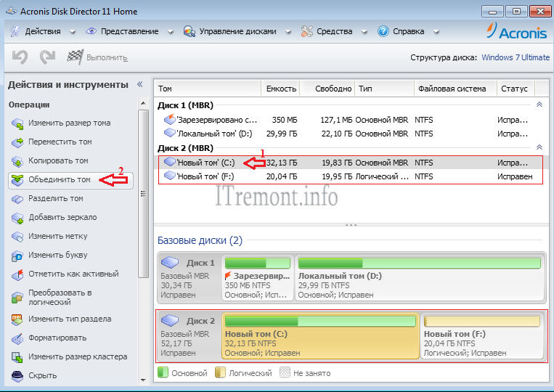Viewport: 554px width, 392px height.
Task: Click the Отметить как активный flag icon
Action: click(x=17, y=274)
